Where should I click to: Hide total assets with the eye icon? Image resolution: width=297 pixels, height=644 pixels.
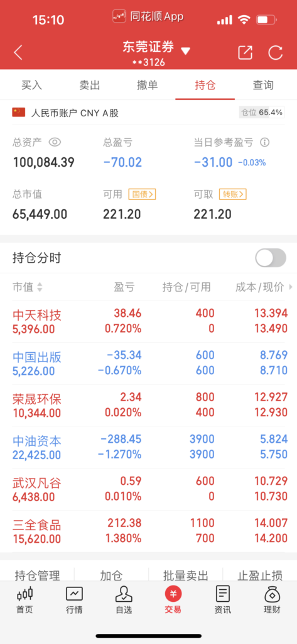click(x=55, y=143)
